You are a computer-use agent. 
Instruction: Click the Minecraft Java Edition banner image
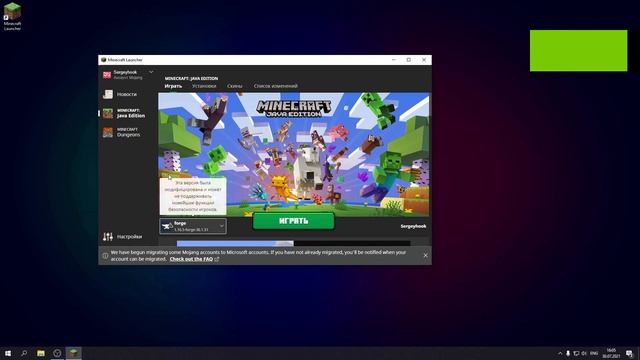pyautogui.click(x=293, y=154)
